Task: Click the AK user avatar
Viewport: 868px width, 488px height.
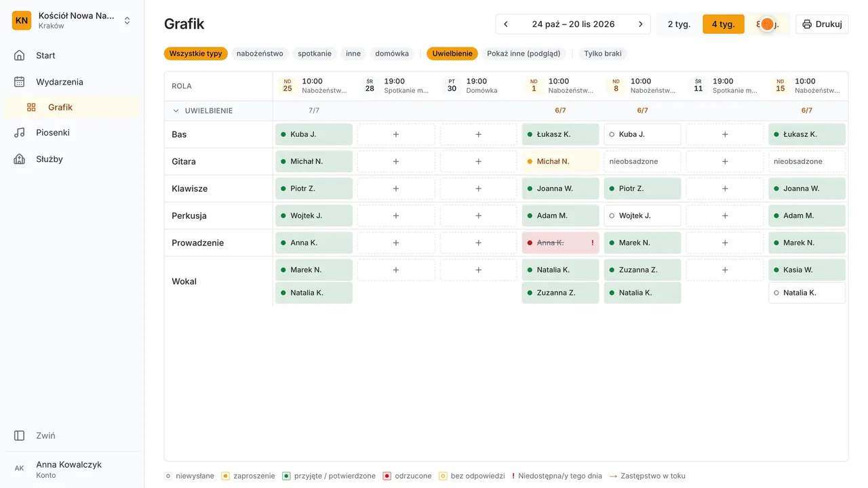Action: 20,468
